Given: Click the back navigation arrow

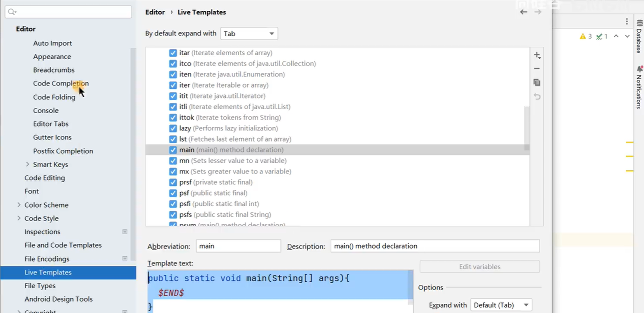Looking at the screenshot, I should pyautogui.click(x=523, y=12).
